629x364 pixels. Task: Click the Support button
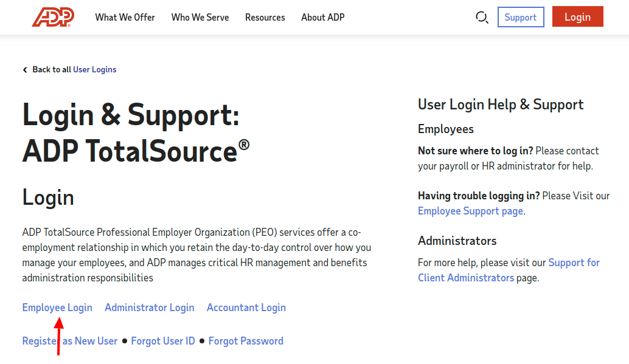pyautogui.click(x=521, y=17)
